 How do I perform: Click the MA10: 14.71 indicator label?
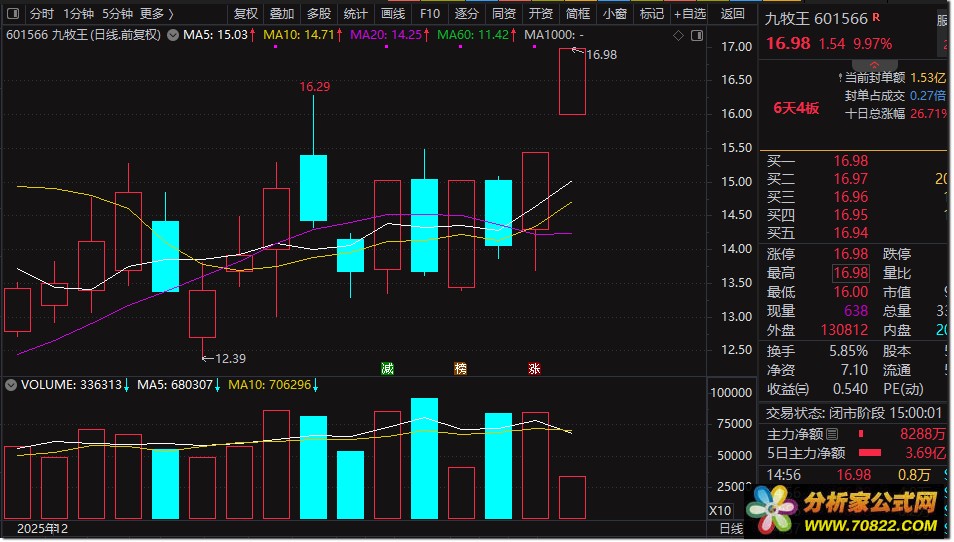tap(302, 35)
